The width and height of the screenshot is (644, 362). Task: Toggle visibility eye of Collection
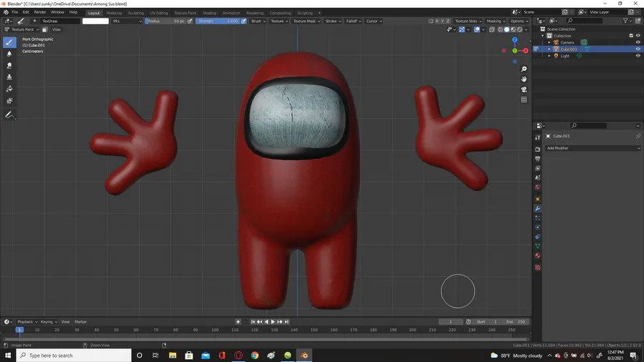click(x=638, y=36)
